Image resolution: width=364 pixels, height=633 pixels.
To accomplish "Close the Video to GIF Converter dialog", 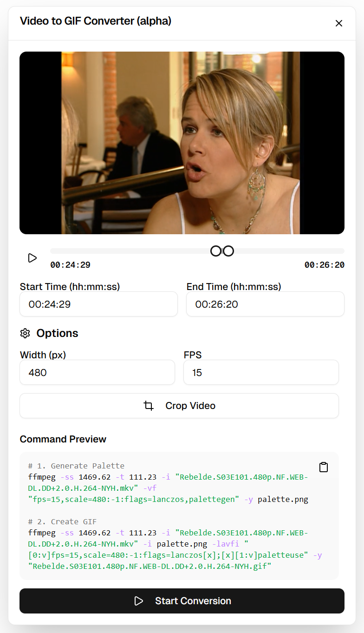I will (x=339, y=23).
